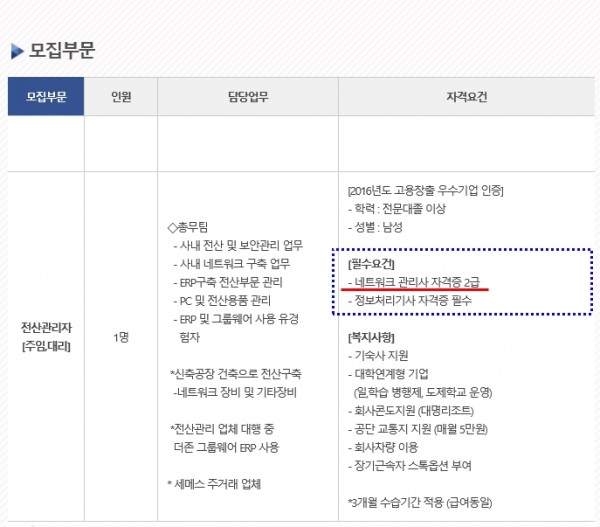
Task: Click the 학력 : 전문대졸 이상 requirement
Action: tap(399, 208)
